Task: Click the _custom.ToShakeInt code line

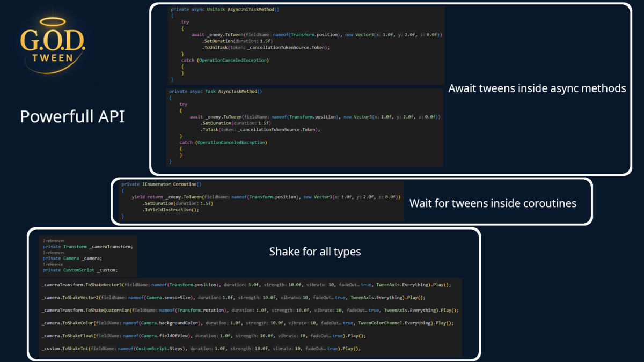Action: click(x=201, y=349)
